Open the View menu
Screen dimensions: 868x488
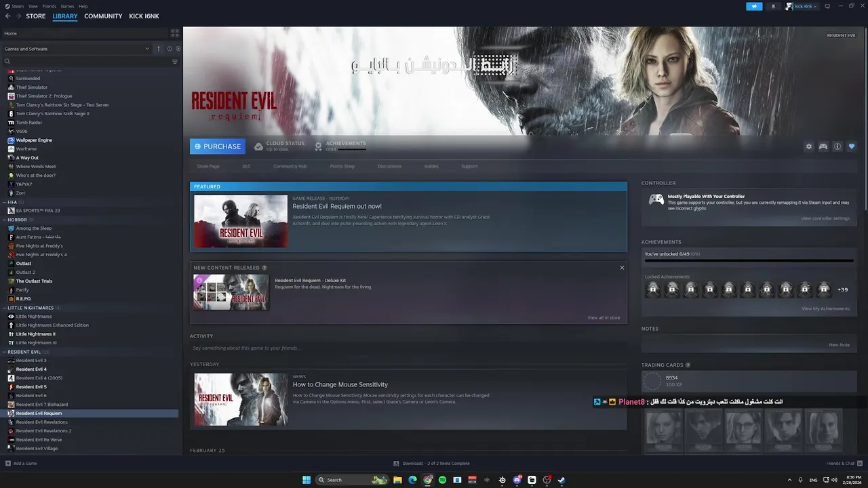(x=33, y=6)
